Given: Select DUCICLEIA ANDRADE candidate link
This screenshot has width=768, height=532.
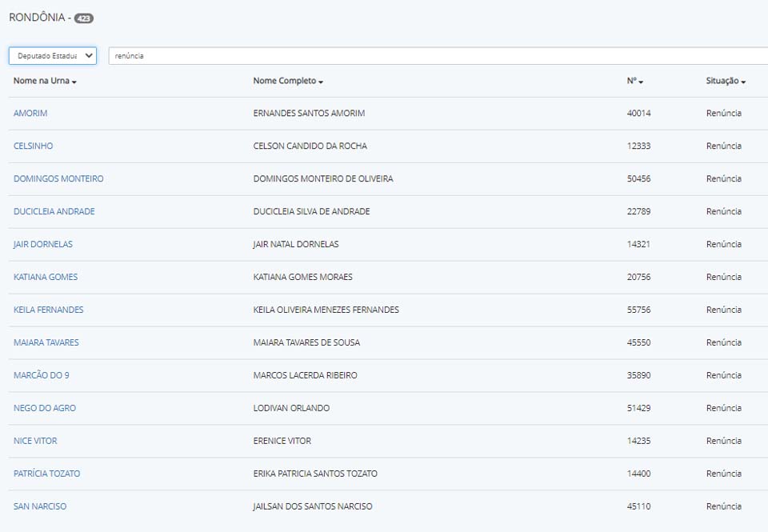Looking at the screenshot, I should pos(54,212).
